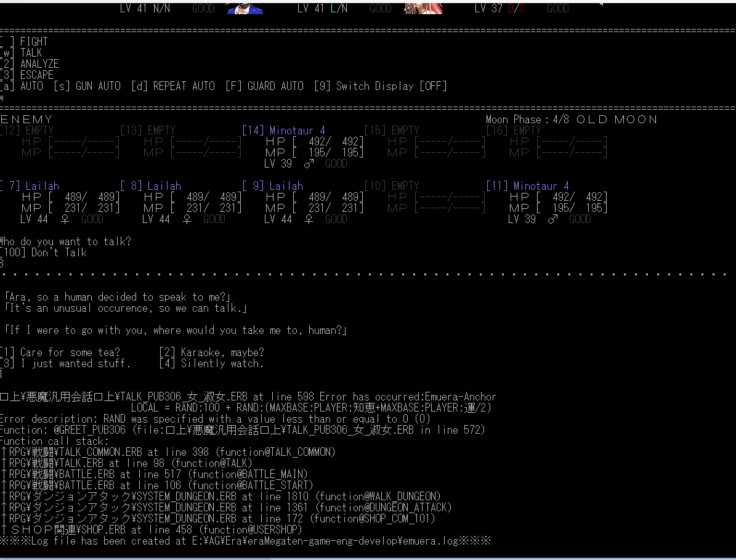Select Lailah in slot 8
736x560 pixels.
pyautogui.click(x=152, y=186)
